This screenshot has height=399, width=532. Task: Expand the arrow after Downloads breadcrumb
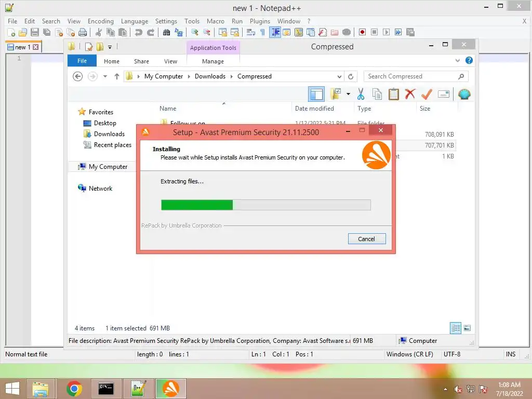click(231, 76)
